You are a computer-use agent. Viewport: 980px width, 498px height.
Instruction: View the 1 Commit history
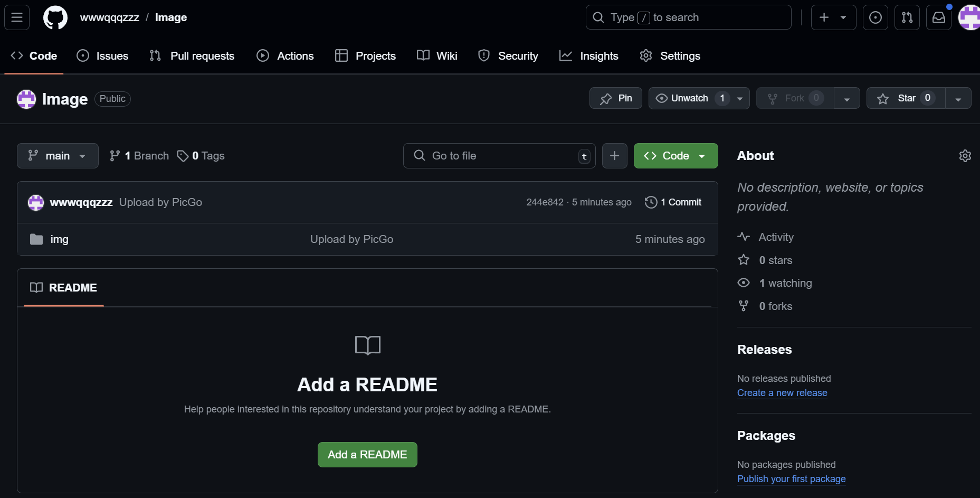[673, 202]
